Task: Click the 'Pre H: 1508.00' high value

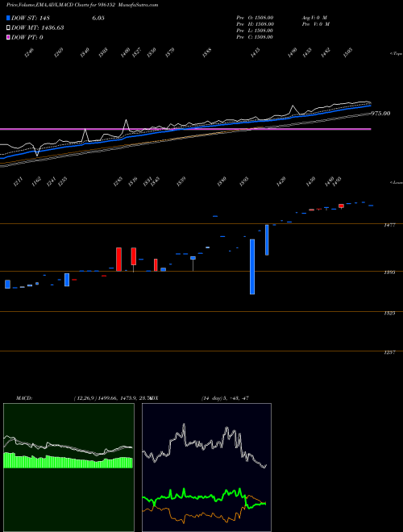Action: tap(255, 24)
